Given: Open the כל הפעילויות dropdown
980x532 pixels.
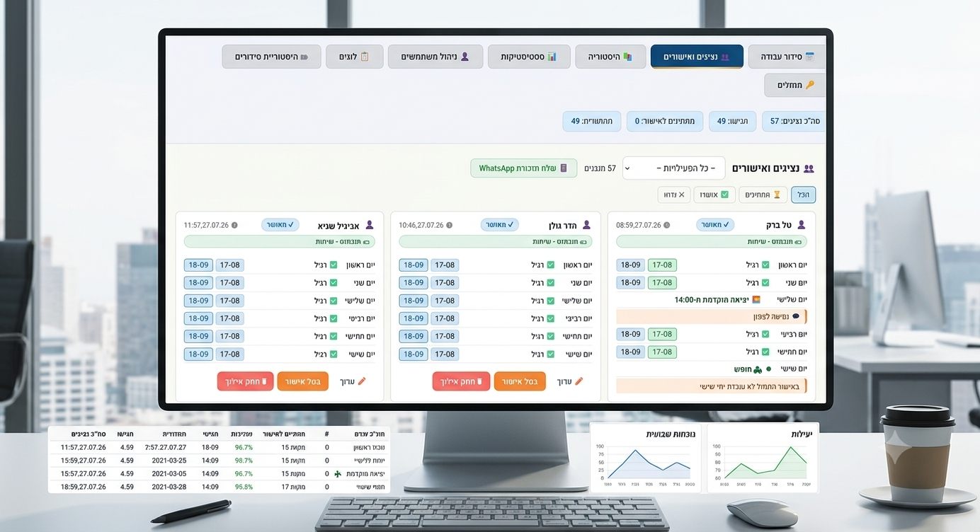Looking at the screenshot, I should 674,168.
